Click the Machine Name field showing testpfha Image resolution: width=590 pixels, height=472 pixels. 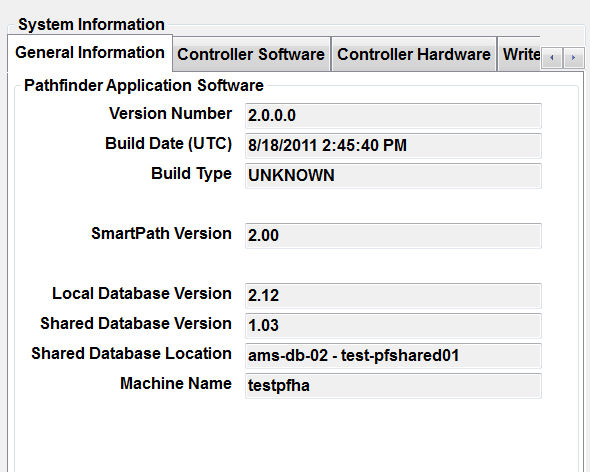click(393, 386)
